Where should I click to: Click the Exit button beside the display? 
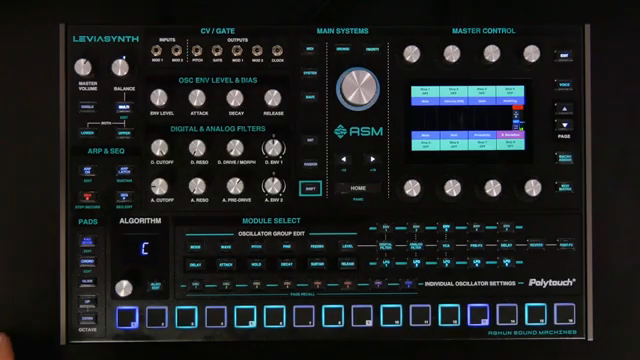tap(564, 56)
